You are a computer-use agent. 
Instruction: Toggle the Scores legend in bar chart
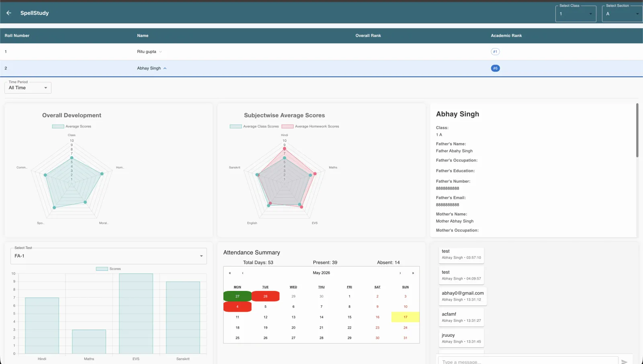click(x=108, y=269)
